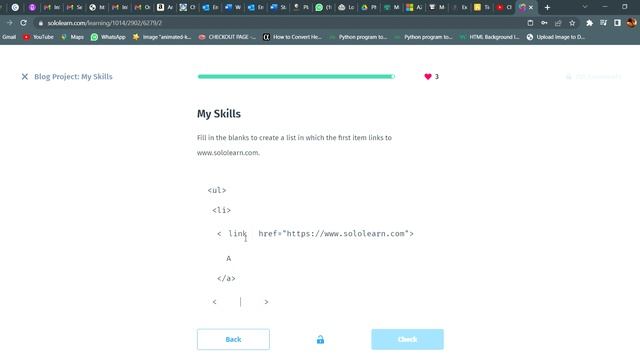Open the Upload Image to D... bookmark
The height and width of the screenshot is (360, 640).
tap(556, 37)
